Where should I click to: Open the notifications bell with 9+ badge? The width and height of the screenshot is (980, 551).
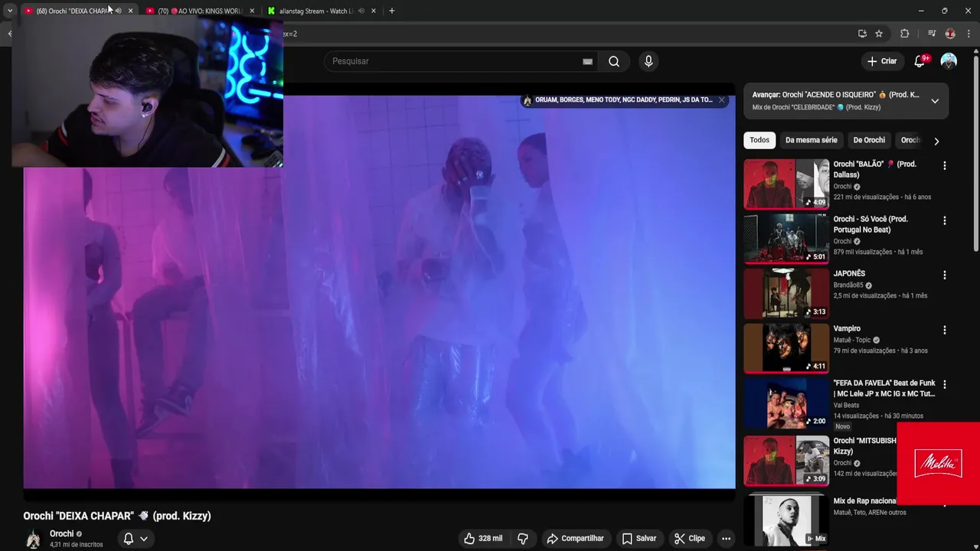(x=920, y=61)
